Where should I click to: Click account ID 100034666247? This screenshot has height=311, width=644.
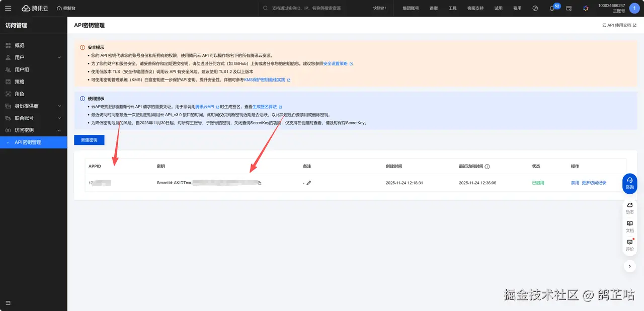(611, 6)
